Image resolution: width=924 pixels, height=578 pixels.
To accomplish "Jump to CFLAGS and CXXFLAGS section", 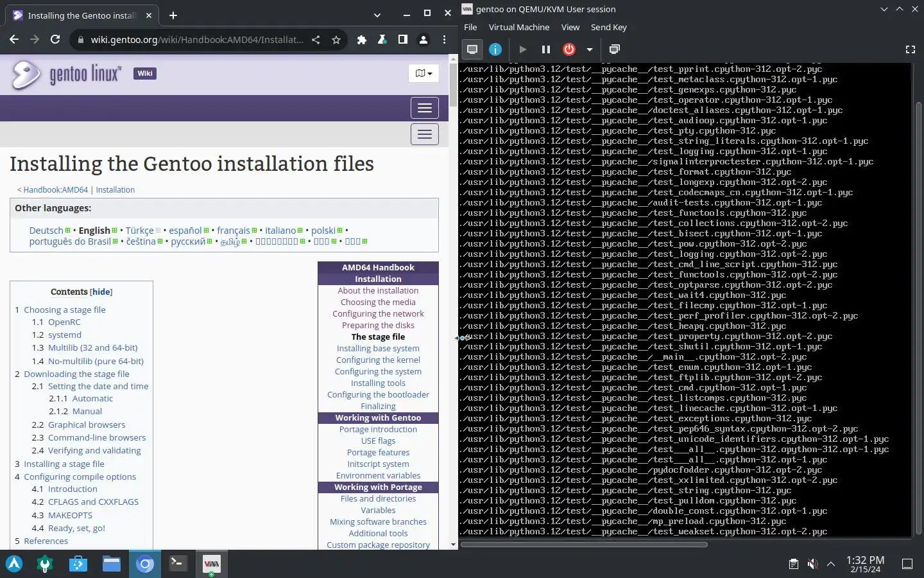I will point(93,502).
